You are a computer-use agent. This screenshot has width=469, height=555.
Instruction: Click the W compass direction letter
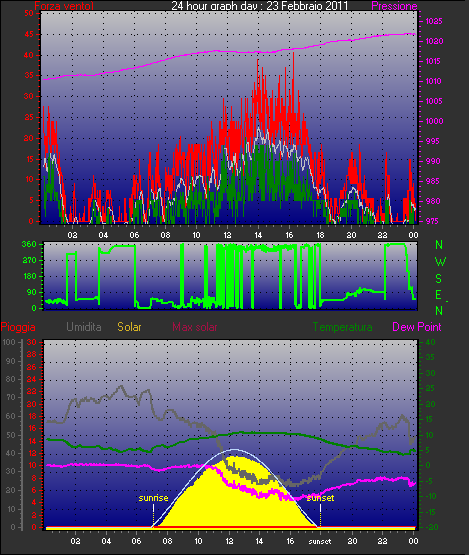click(x=440, y=262)
